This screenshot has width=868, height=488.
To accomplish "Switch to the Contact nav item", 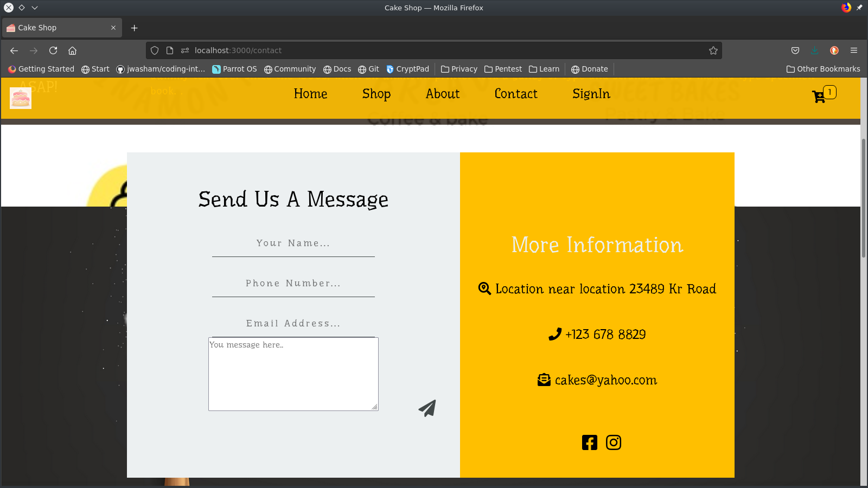I will pos(515,94).
